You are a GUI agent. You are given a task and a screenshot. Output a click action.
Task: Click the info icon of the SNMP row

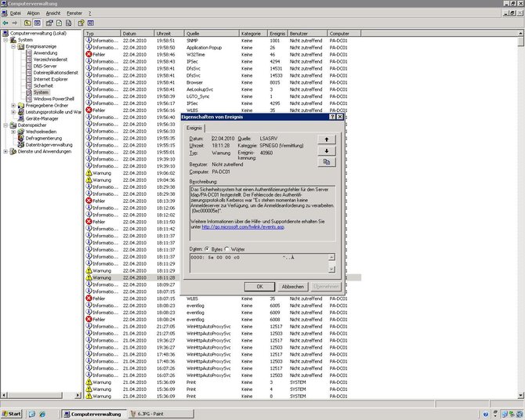pyautogui.click(x=89, y=40)
